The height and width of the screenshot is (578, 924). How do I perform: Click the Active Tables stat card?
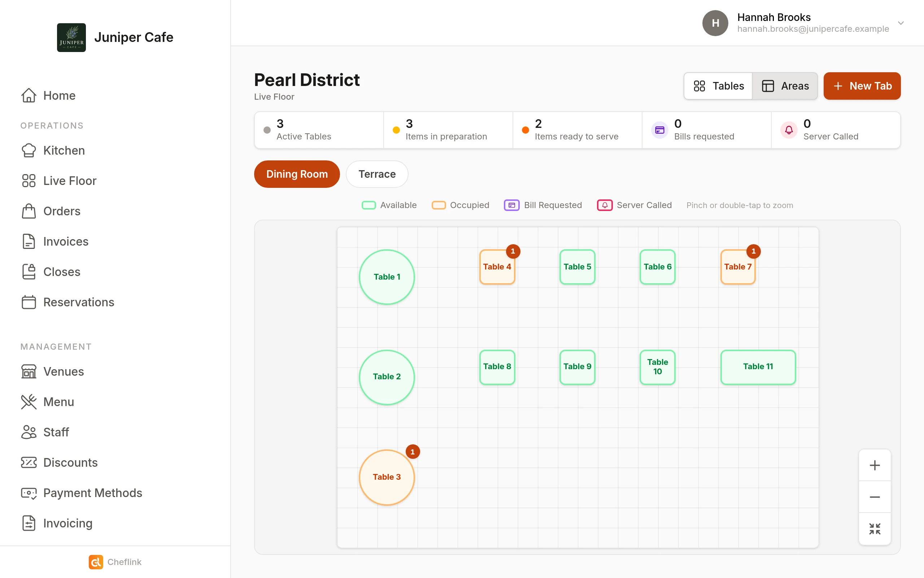click(x=319, y=130)
